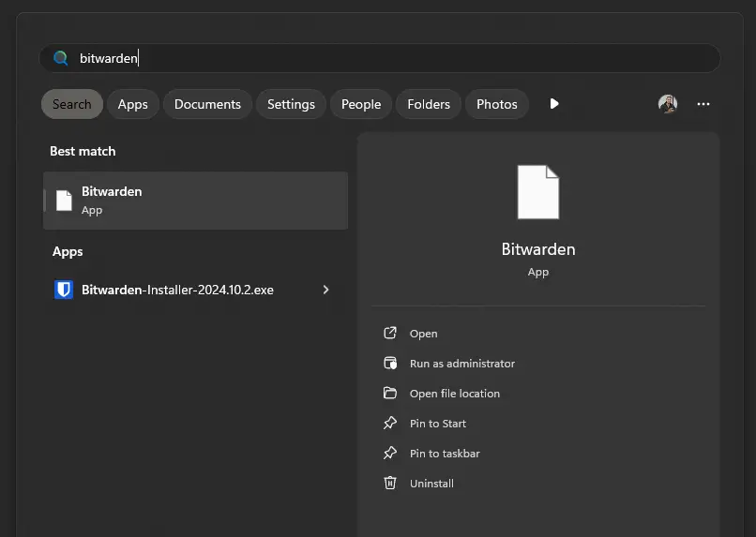The width and height of the screenshot is (756, 537).
Task: Click the Open arrow-box icon
Action: pyautogui.click(x=390, y=333)
